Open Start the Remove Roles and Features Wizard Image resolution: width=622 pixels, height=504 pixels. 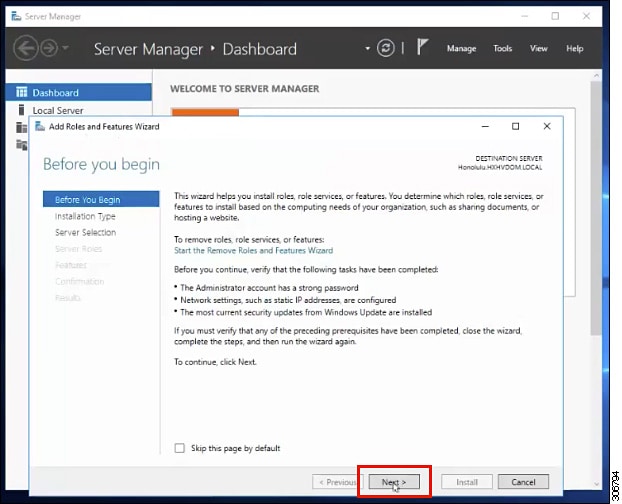[x=253, y=250]
